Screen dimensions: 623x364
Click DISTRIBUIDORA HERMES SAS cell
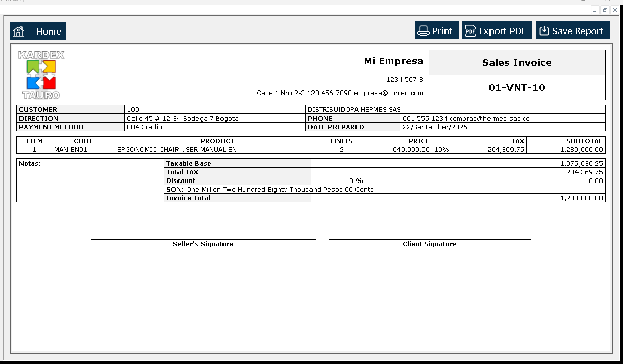(x=455, y=109)
